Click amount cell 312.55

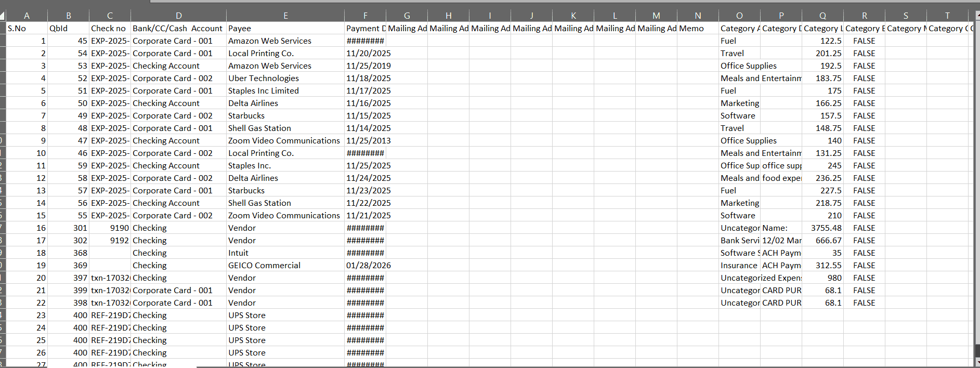coord(822,265)
